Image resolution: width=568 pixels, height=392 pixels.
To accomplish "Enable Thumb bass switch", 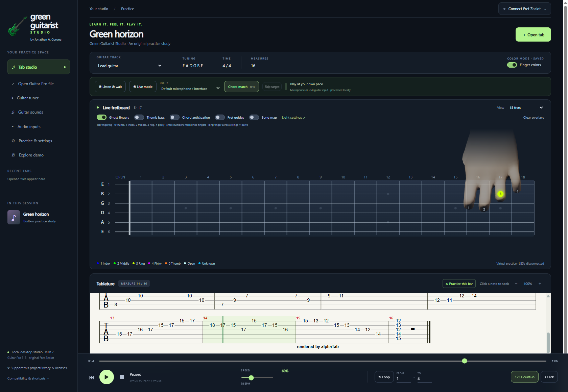I will pyautogui.click(x=139, y=117).
